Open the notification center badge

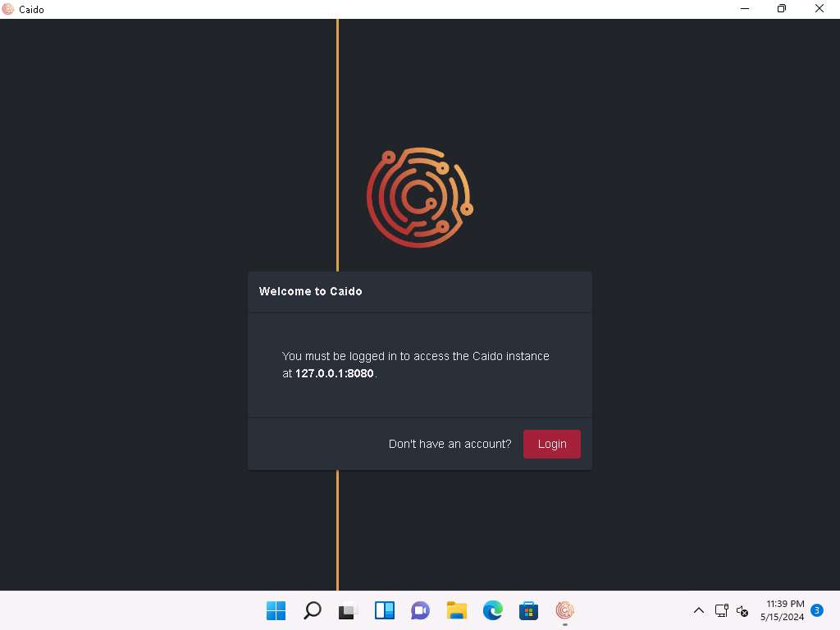click(817, 610)
